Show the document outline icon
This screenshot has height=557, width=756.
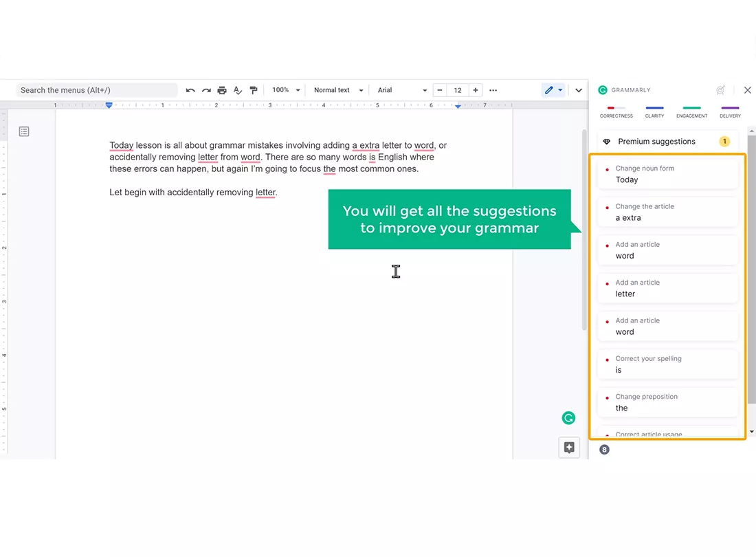[24, 131]
